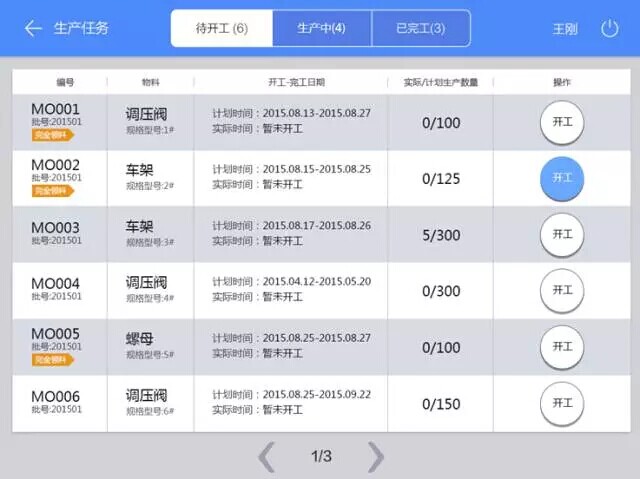The width and height of the screenshot is (640, 479).
Task: Click the 生产任务 page title
Action: click(x=81, y=28)
